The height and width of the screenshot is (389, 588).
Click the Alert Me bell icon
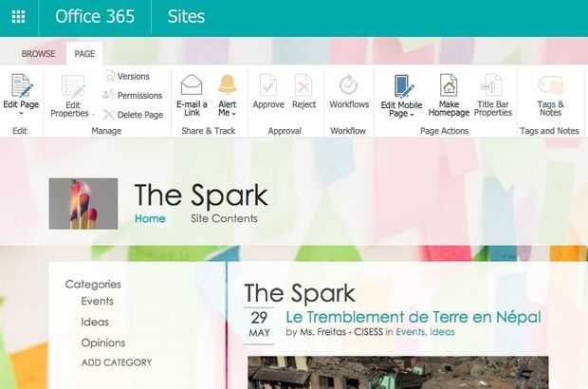(x=228, y=84)
